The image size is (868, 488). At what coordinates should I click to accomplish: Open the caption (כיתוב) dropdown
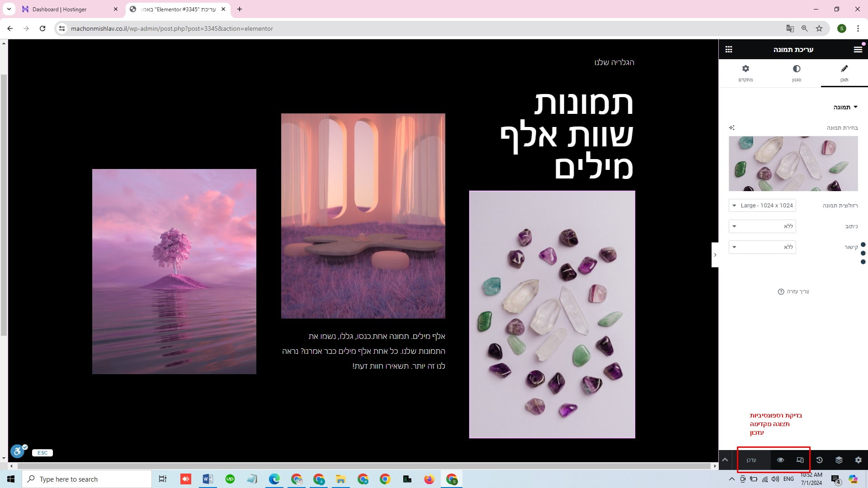tap(762, 226)
